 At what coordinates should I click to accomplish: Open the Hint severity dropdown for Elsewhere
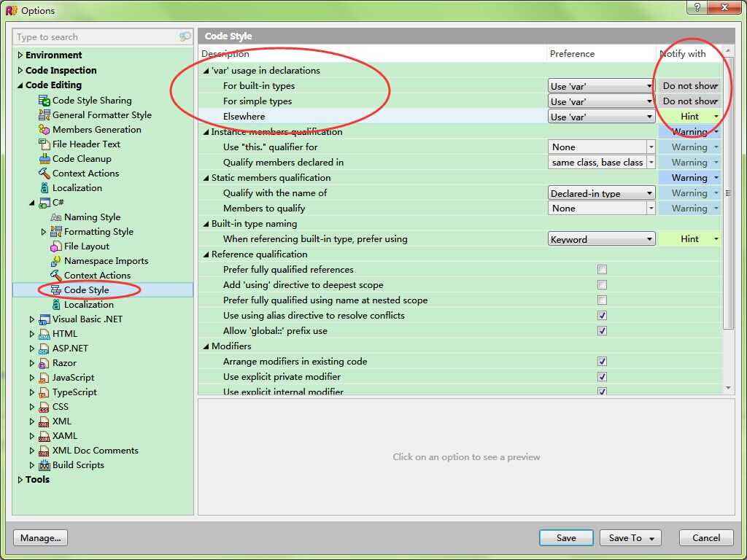click(x=690, y=117)
